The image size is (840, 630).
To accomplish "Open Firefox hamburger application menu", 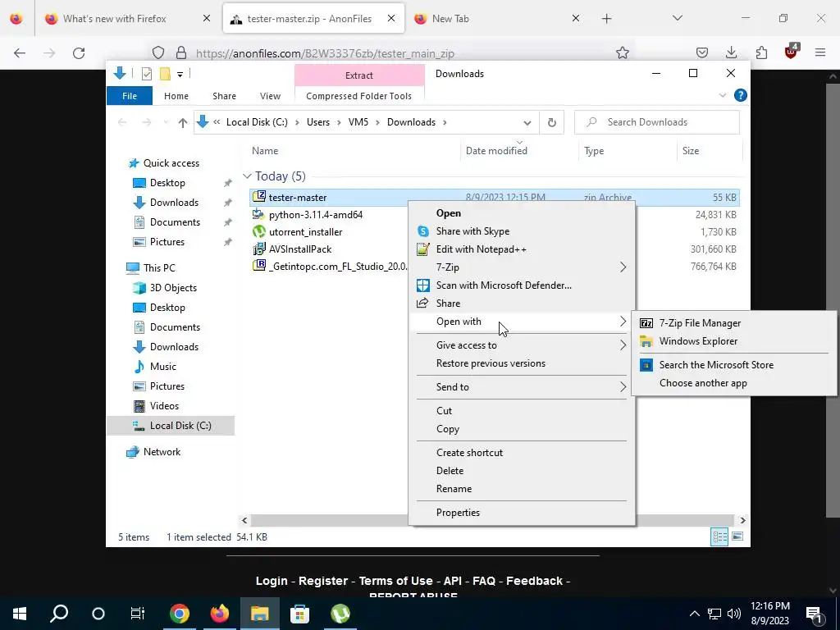I will pos(819,52).
